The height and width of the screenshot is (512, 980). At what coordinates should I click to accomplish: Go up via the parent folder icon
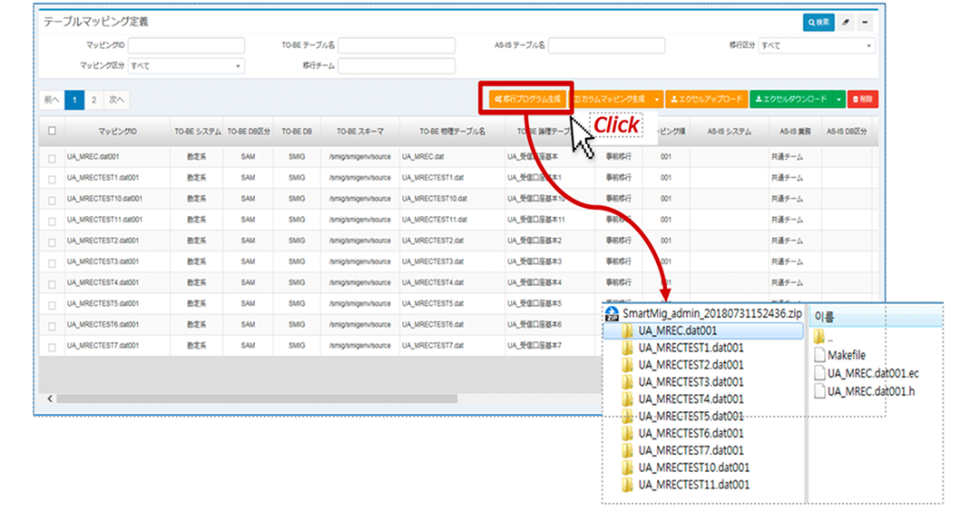click(x=819, y=339)
